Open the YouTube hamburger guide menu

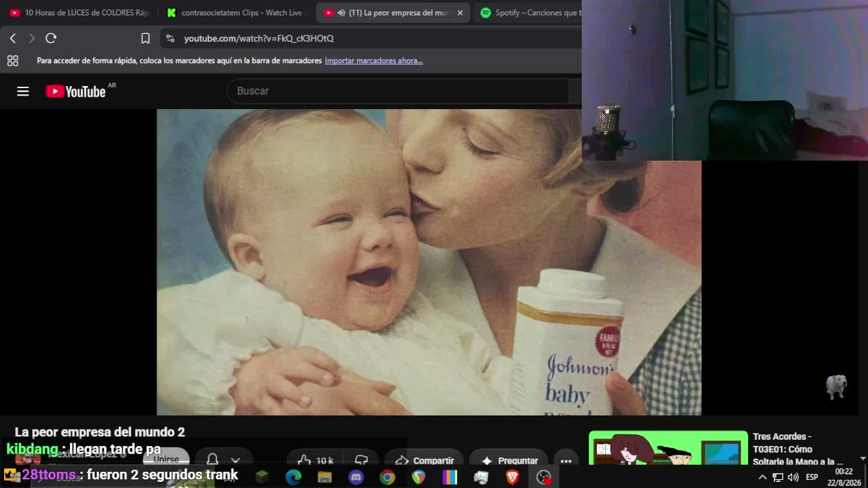(23, 91)
